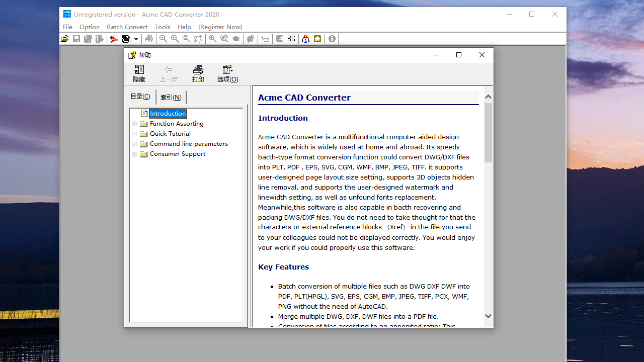Close the 帮助 help window
644x362 pixels.
click(482, 55)
